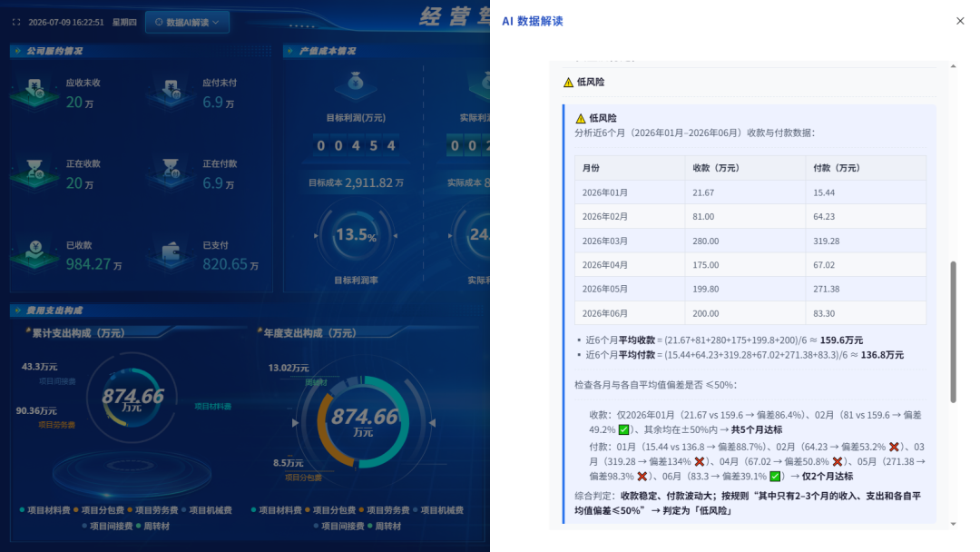Click the 正在收款 hourglass icon
980x552 pixels.
click(35, 173)
